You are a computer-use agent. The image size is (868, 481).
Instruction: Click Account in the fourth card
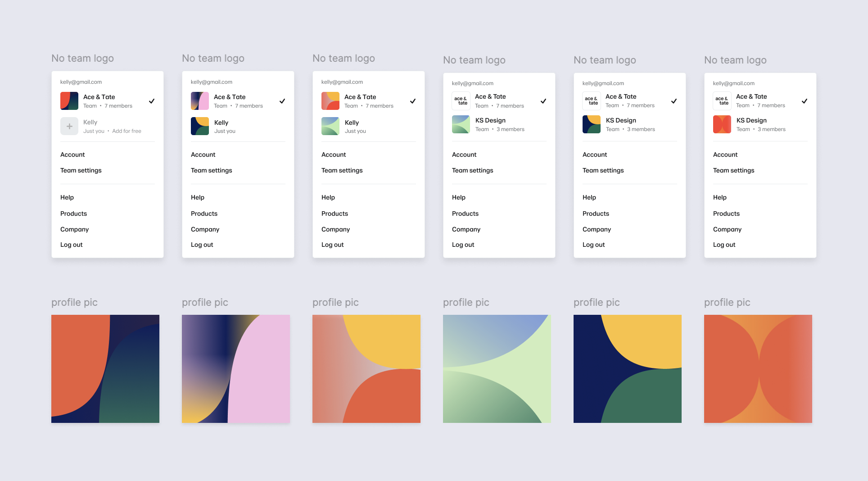click(464, 154)
